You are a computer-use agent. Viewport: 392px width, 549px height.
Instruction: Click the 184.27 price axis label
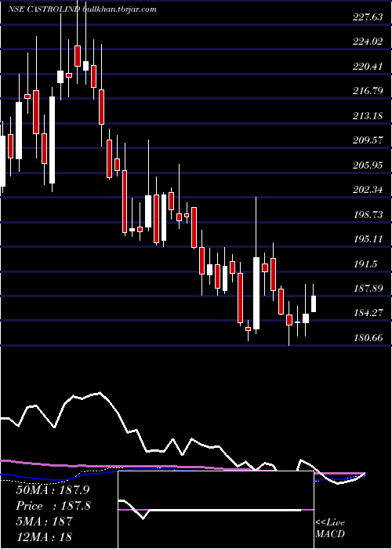point(368,313)
